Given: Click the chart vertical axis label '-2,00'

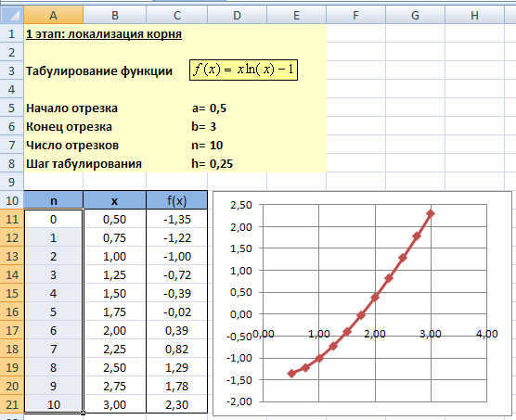Looking at the screenshot, I should point(239,401).
